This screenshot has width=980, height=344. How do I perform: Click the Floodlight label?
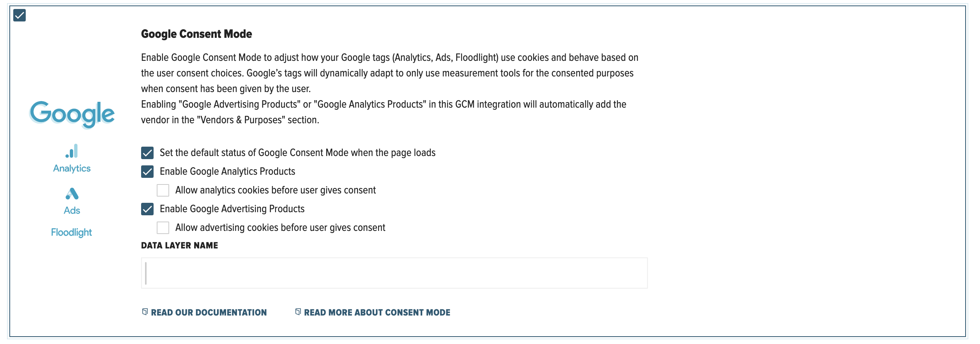coord(71,232)
